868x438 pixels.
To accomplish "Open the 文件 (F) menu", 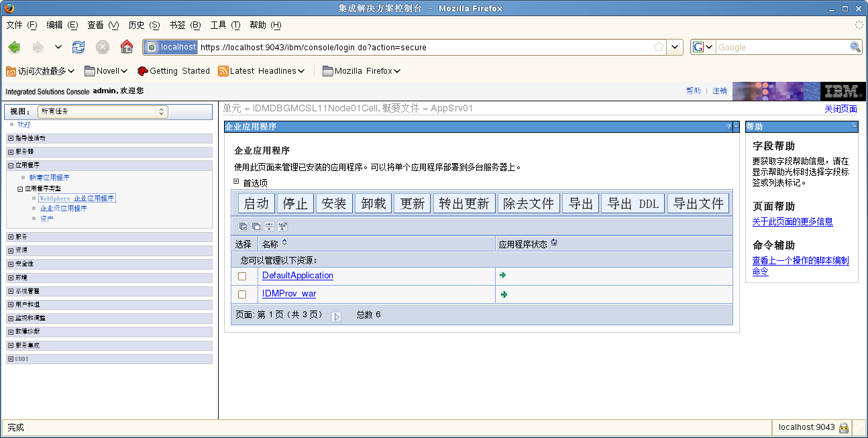I will tap(21, 25).
